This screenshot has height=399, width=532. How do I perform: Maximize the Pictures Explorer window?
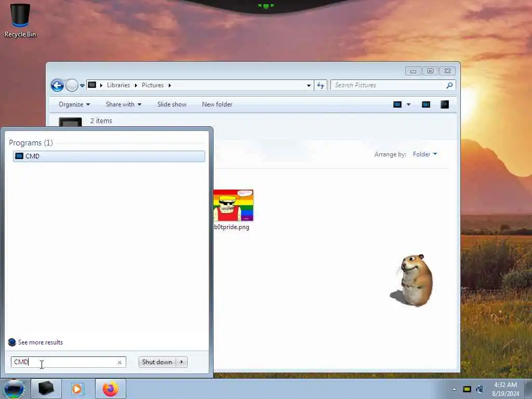pos(430,71)
